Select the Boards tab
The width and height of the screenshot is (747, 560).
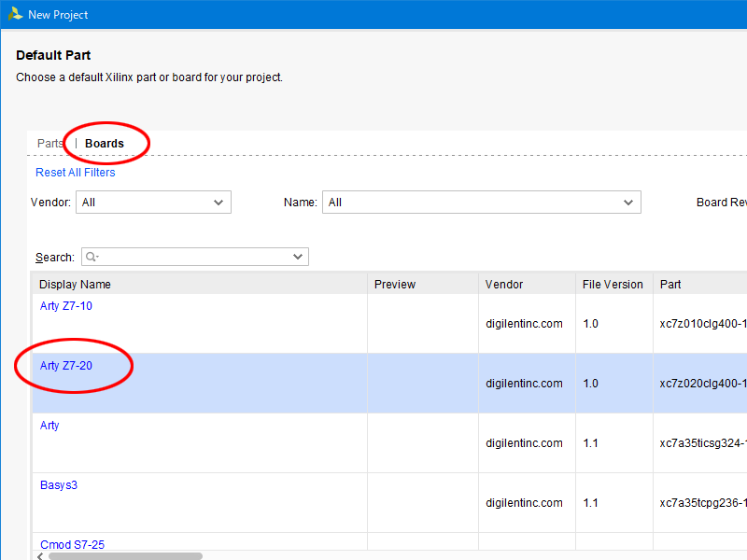[x=104, y=144]
